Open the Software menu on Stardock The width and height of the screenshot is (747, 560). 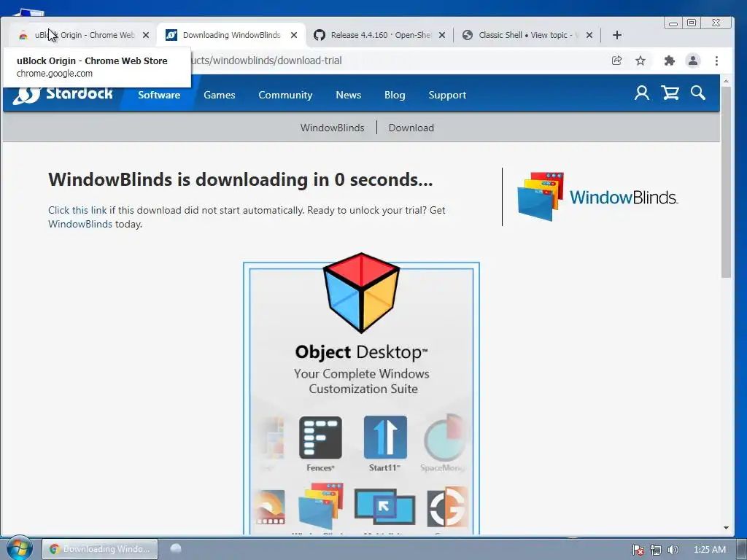(x=159, y=95)
